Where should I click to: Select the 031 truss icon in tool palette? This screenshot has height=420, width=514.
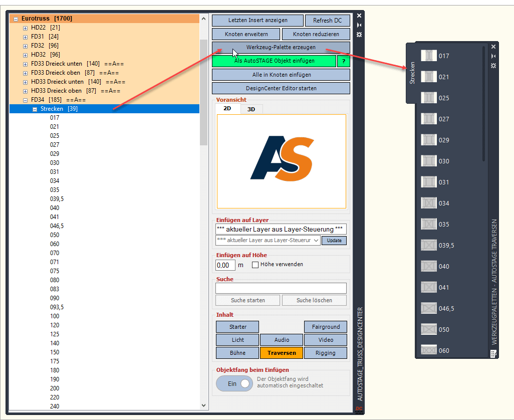click(429, 182)
